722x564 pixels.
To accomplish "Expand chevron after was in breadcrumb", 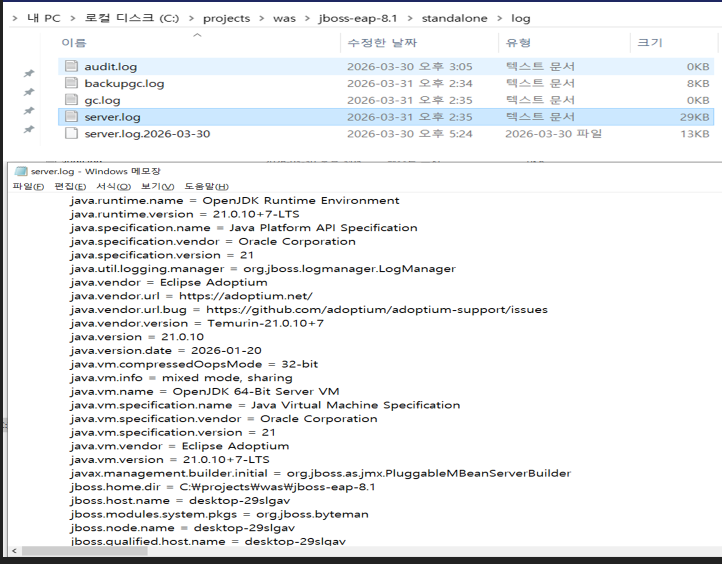I will pos(307,18).
